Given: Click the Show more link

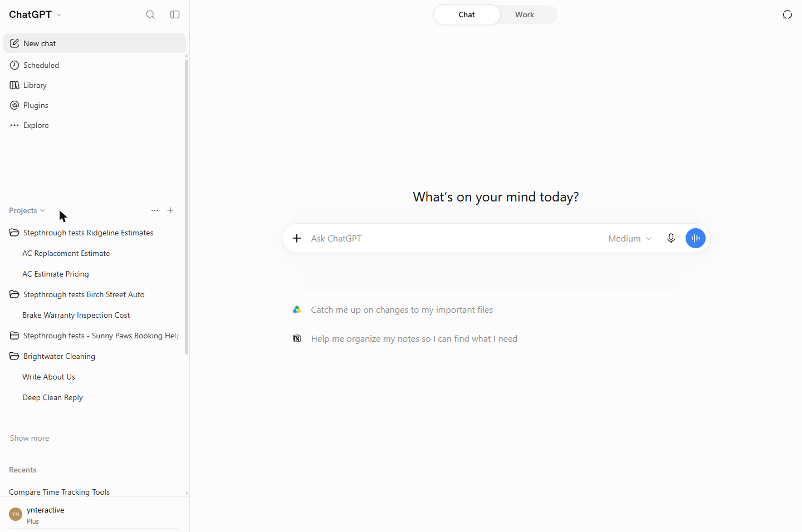Looking at the screenshot, I should (x=30, y=438).
